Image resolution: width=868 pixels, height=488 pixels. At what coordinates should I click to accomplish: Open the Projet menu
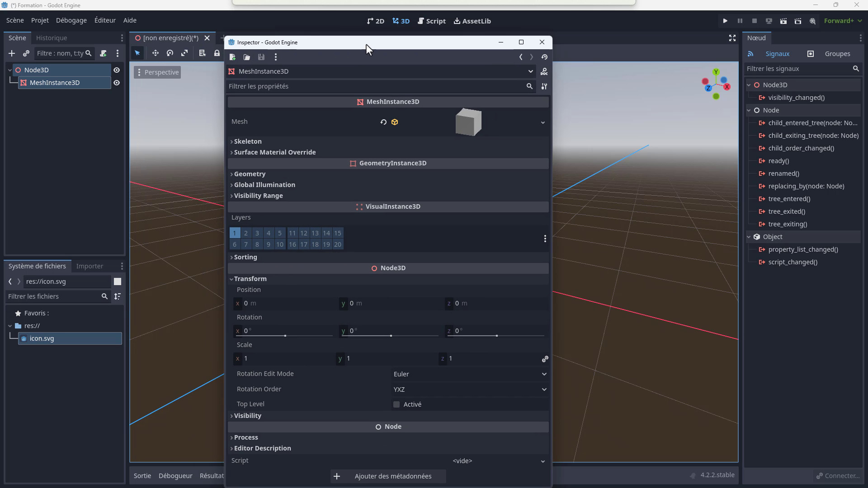coord(40,20)
